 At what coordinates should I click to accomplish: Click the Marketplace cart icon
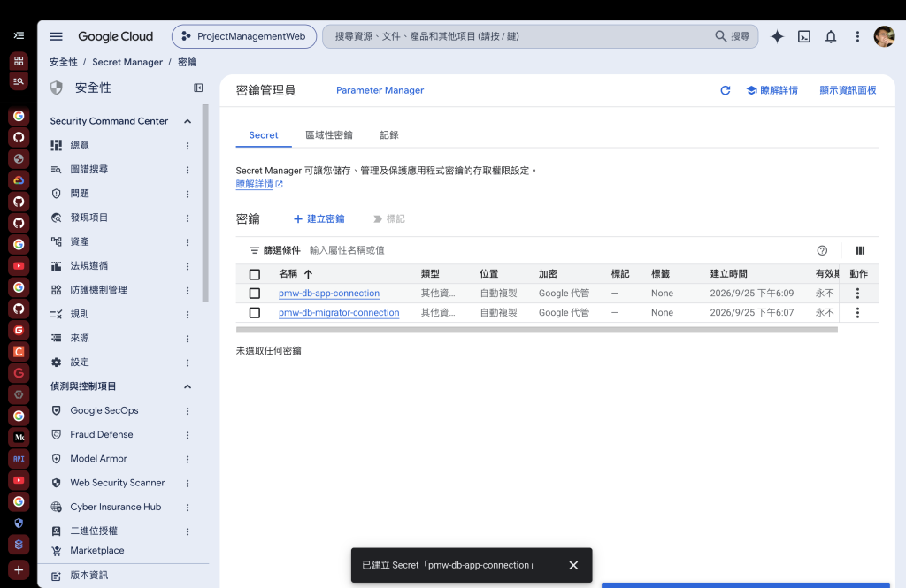pyautogui.click(x=56, y=551)
